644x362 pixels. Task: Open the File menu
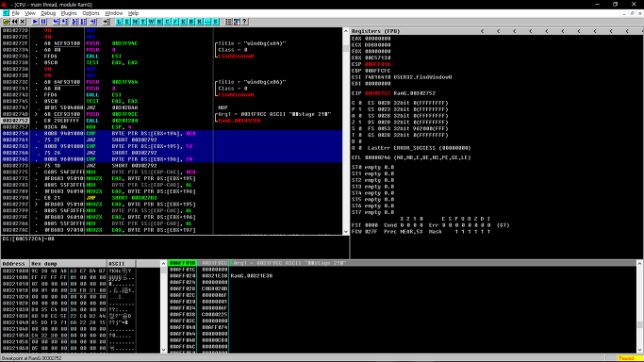point(16,13)
